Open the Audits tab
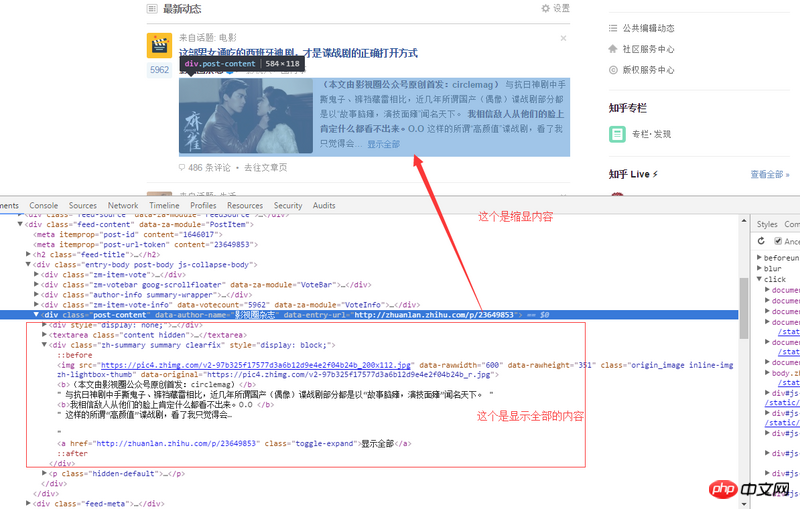This screenshot has height=509, width=800. point(324,206)
